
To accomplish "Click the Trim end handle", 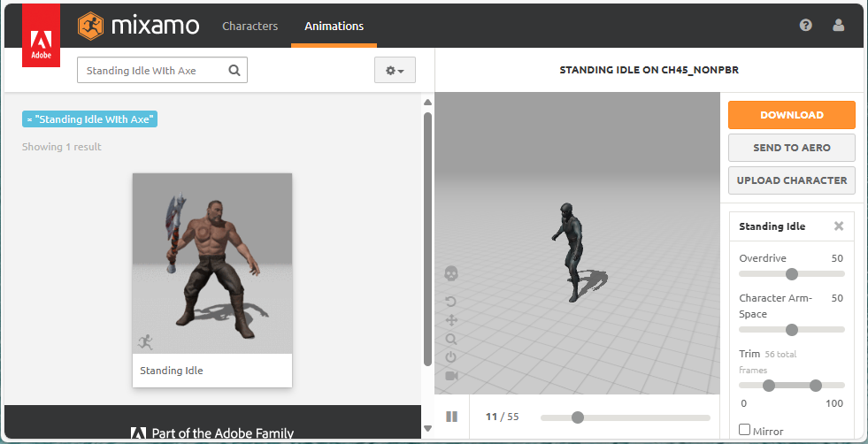I will (816, 386).
